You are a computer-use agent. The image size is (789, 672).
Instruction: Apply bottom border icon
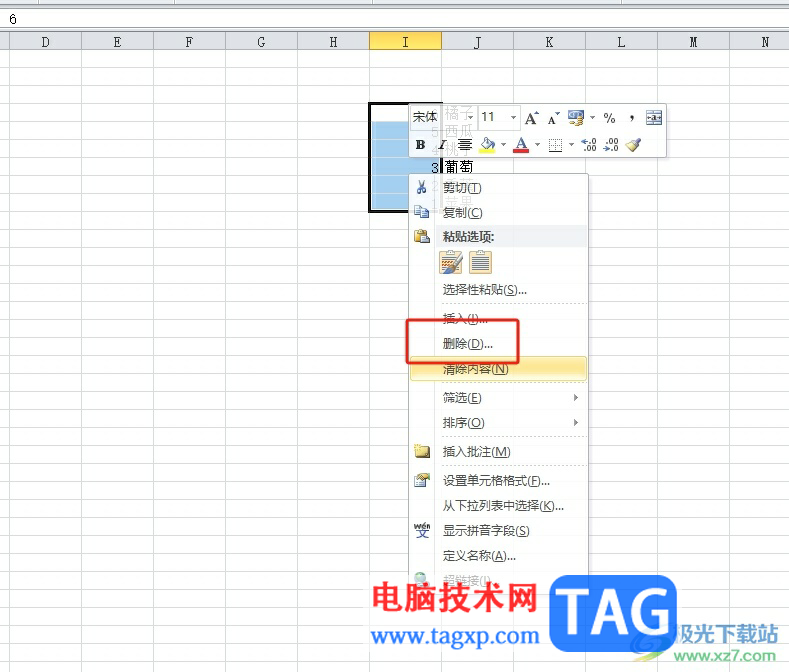coord(555,145)
